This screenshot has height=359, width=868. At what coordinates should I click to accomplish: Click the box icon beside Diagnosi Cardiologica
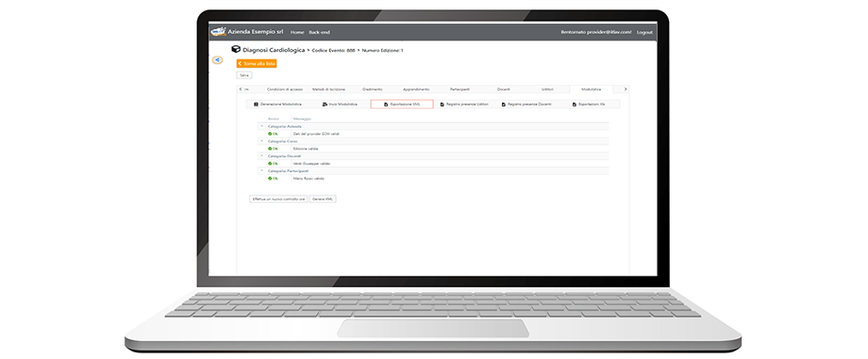(x=236, y=49)
